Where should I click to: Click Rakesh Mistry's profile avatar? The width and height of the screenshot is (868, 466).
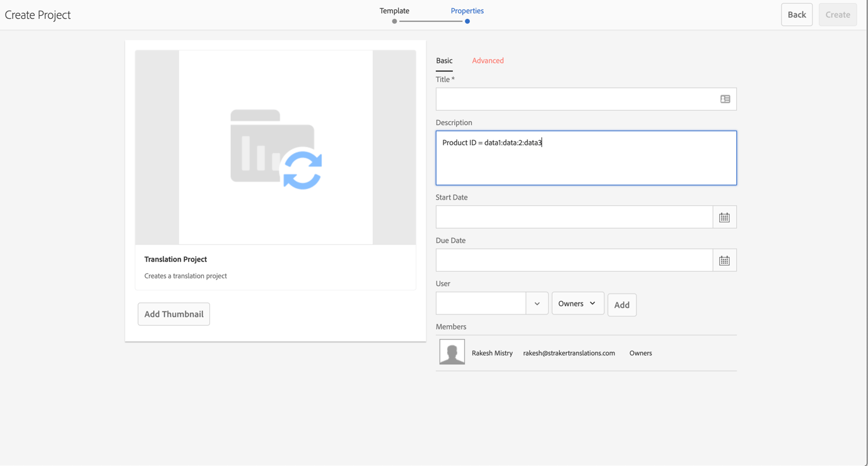point(452,352)
